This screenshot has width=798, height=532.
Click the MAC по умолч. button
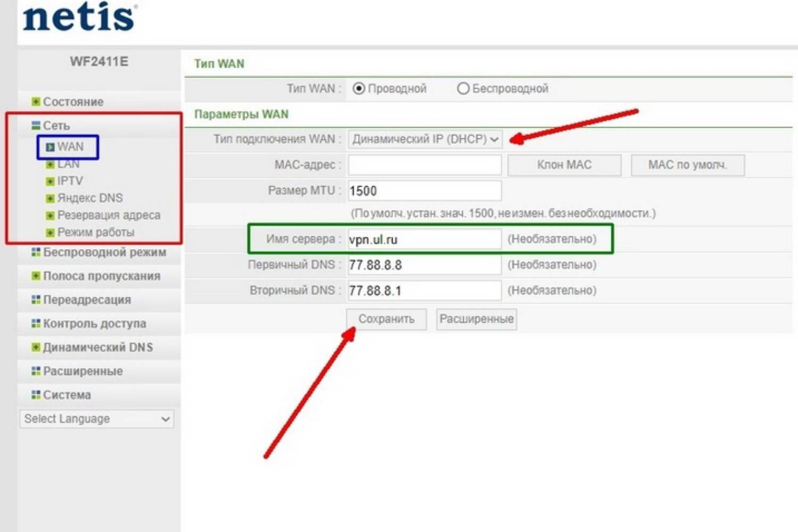coord(687,165)
